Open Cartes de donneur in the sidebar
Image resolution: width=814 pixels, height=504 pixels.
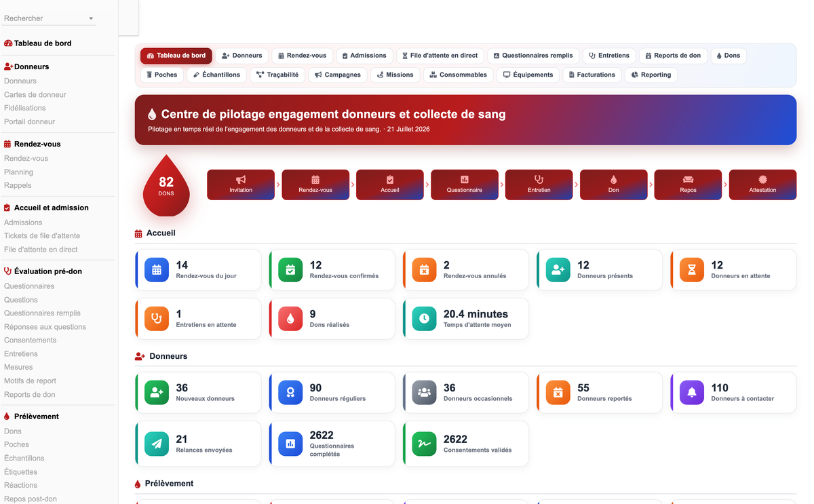[x=35, y=94]
